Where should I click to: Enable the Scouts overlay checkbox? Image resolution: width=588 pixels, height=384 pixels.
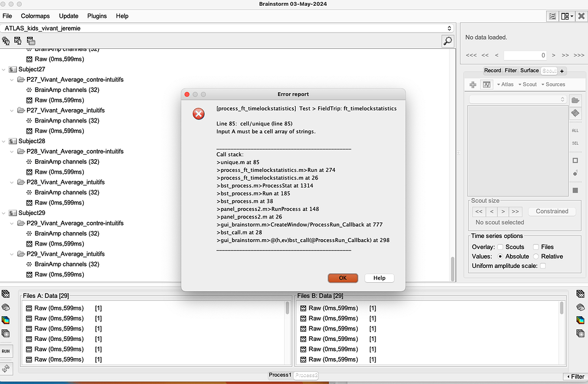501,247
